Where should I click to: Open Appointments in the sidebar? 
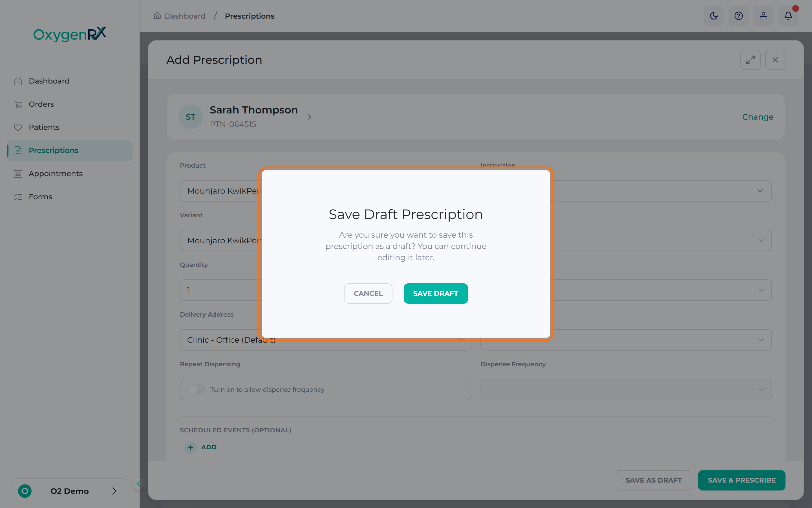[69, 174]
